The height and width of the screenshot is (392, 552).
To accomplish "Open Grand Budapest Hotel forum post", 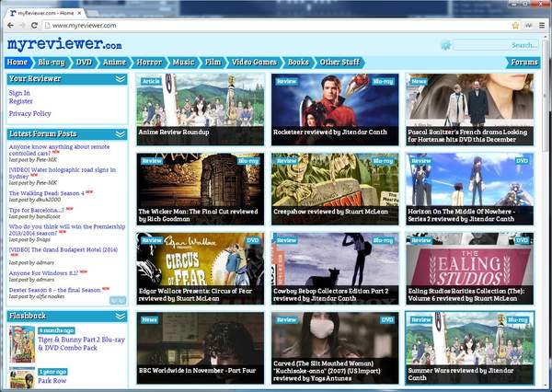I will click(x=63, y=249).
